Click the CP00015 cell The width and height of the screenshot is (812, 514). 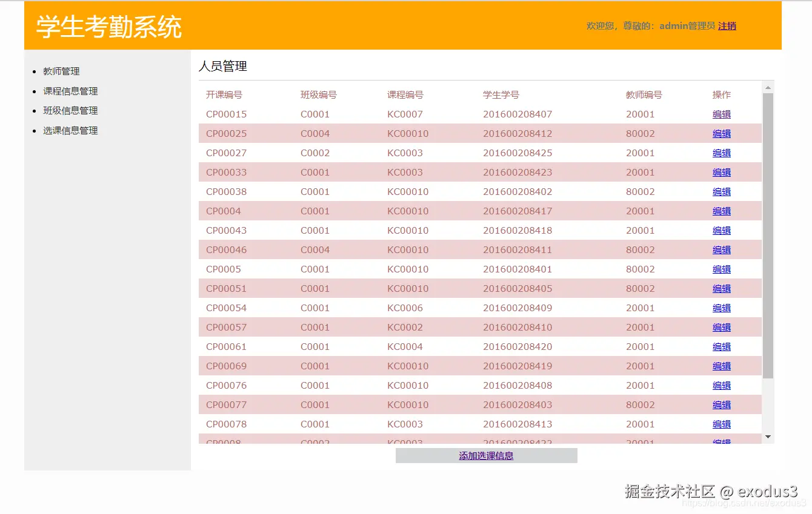227,114
